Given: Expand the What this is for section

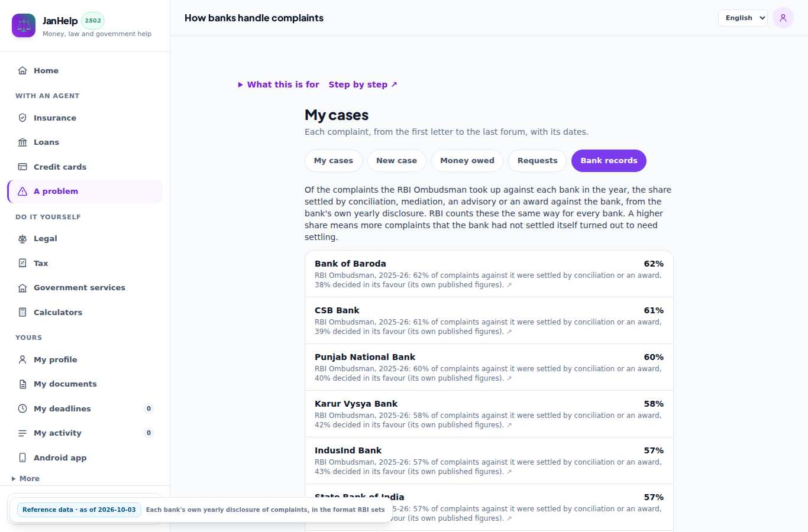Looking at the screenshot, I should point(279,85).
